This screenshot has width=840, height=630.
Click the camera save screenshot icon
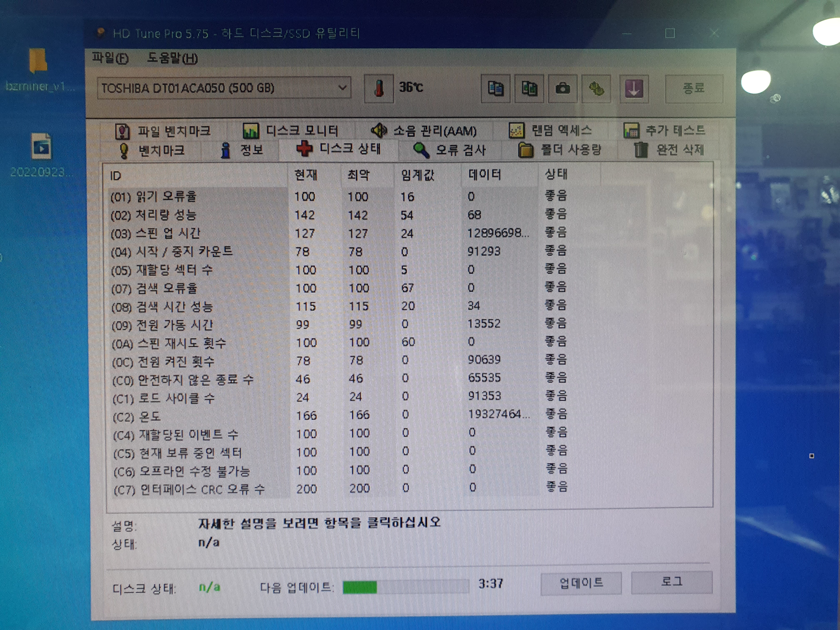[563, 89]
